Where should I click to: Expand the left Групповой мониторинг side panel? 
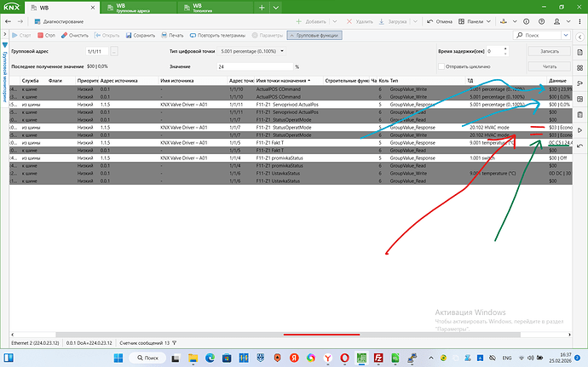coord(4,34)
